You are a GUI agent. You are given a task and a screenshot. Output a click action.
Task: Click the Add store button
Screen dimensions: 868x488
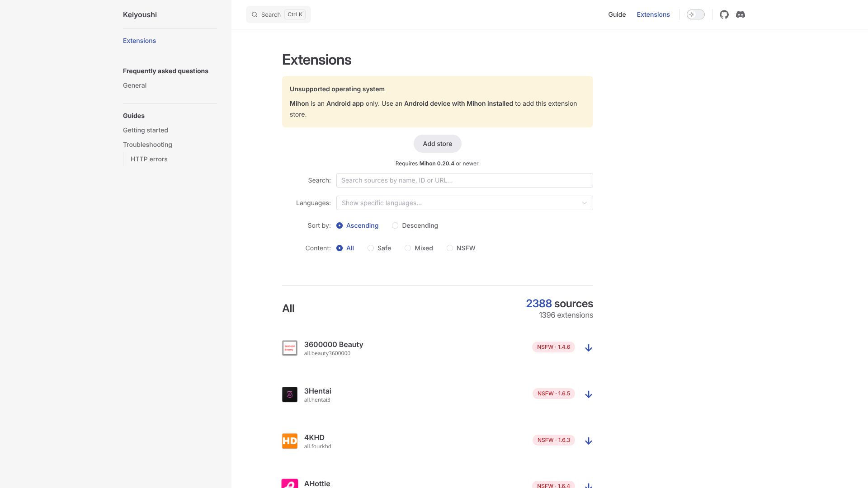pos(438,144)
